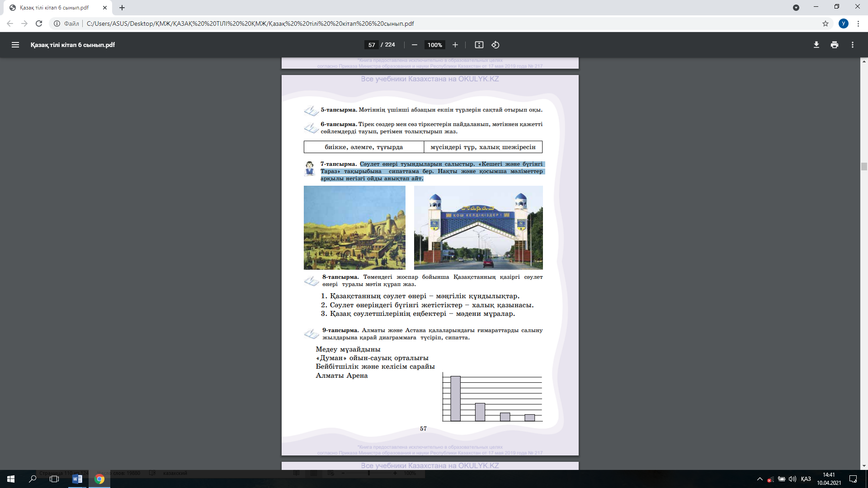868x488 pixels.
Task: Open the PDF sidebar hamburger menu
Action: (x=15, y=45)
